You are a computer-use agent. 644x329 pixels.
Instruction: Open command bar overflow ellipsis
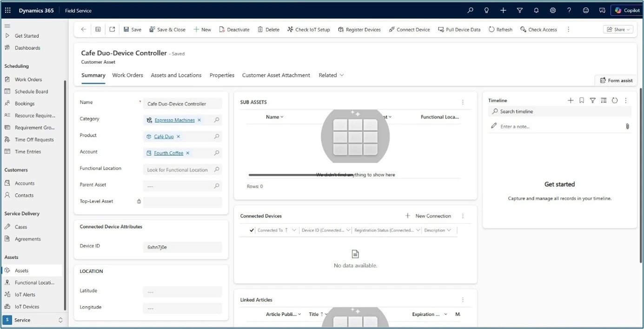point(568,29)
